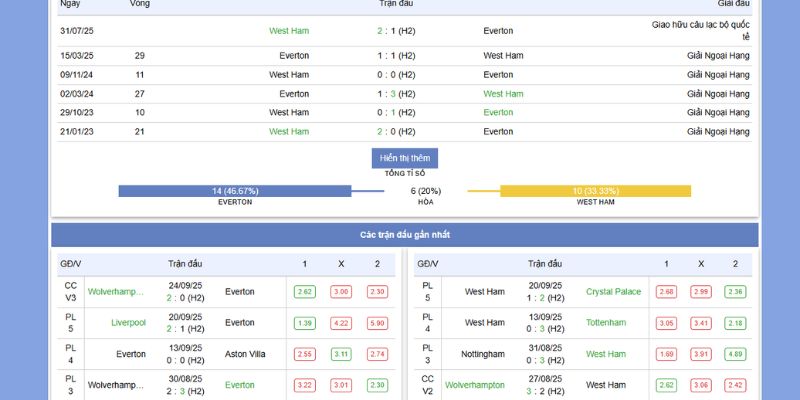Click the Everton 14 (46.67%) bar
This screenshot has height=400, width=800.
tap(235, 191)
